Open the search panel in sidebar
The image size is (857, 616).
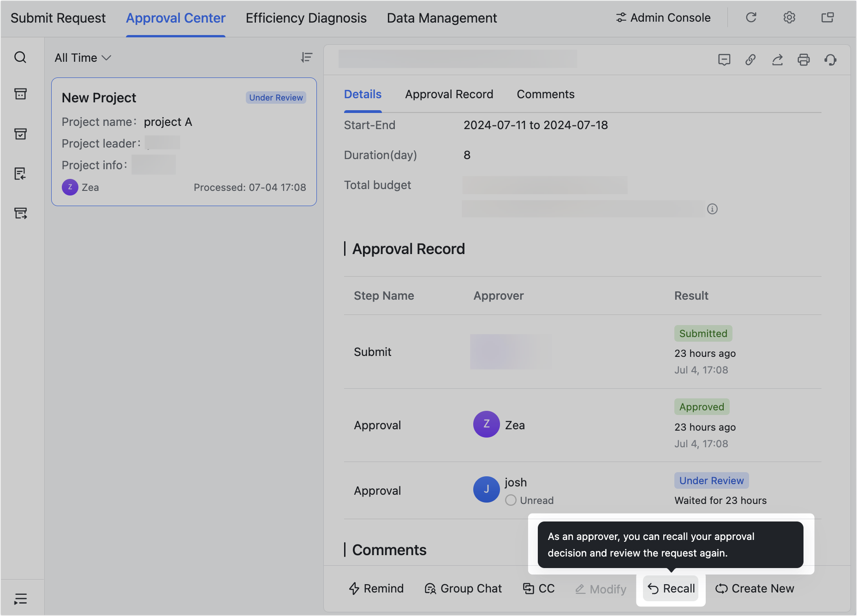[x=21, y=57]
